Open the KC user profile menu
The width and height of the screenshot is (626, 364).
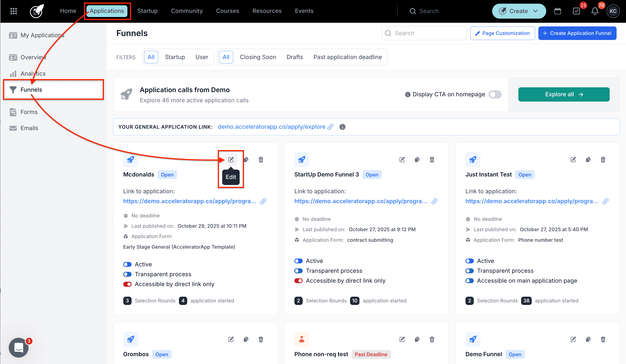pyautogui.click(x=613, y=11)
